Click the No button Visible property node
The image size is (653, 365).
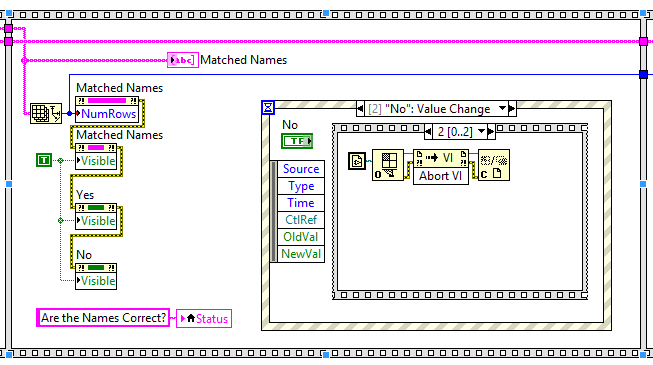click(x=96, y=277)
